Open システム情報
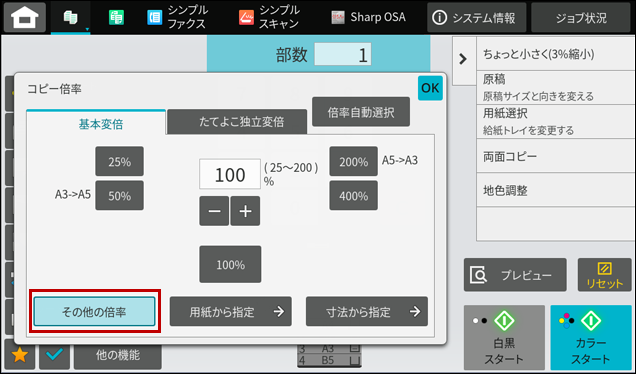 point(477,17)
